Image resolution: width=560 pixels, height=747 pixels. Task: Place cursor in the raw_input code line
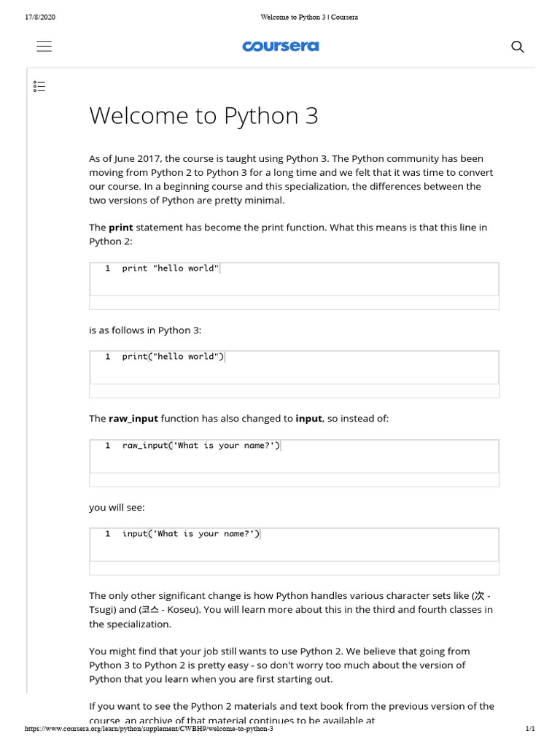(201, 445)
